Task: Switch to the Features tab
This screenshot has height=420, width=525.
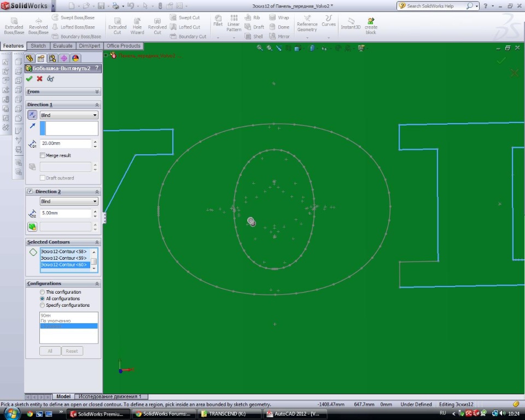Action: (13, 46)
